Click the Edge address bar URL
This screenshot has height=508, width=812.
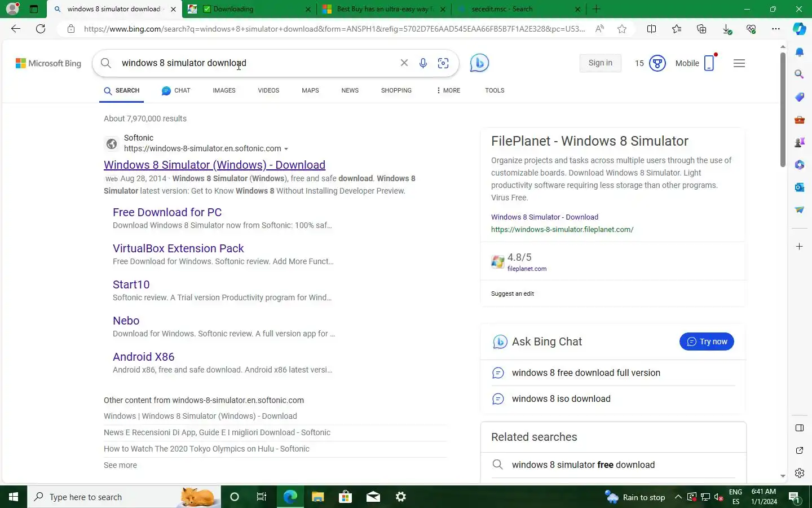[334, 29]
